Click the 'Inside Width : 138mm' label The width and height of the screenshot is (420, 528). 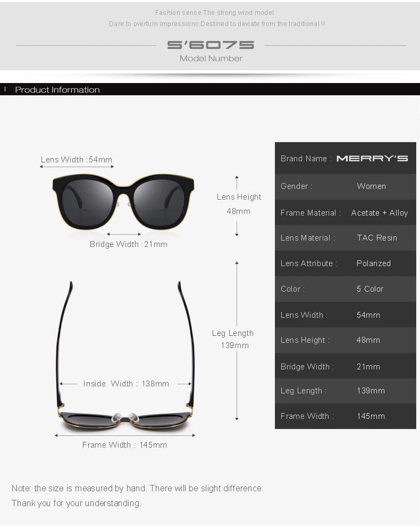tap(126, 384)
